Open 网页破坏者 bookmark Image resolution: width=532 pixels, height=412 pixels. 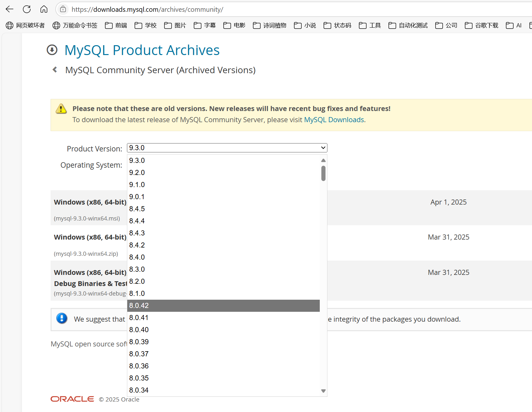click(25, 25)
